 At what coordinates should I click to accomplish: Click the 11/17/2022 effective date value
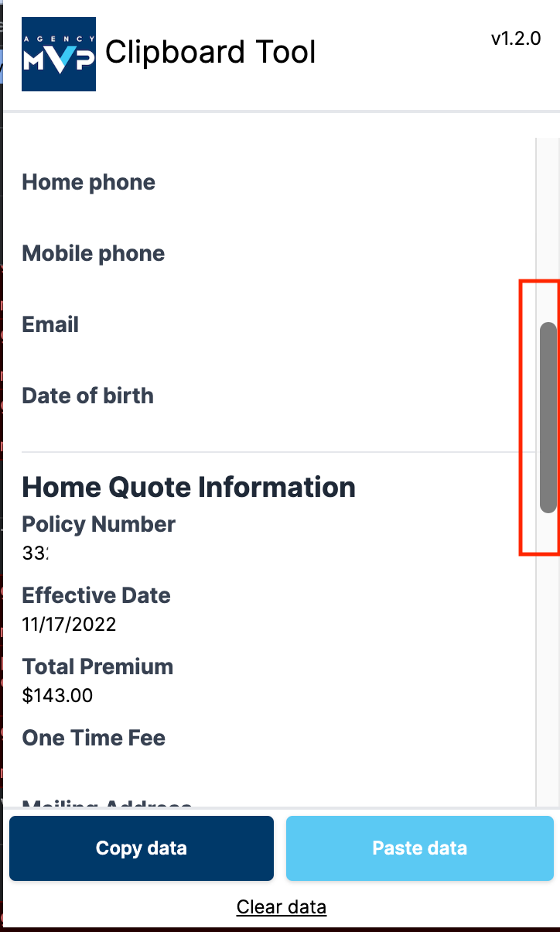[x=70, y=625]
